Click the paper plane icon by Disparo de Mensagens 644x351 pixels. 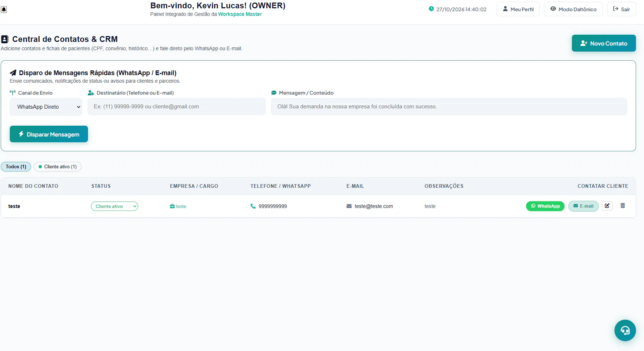coord(13,73)
